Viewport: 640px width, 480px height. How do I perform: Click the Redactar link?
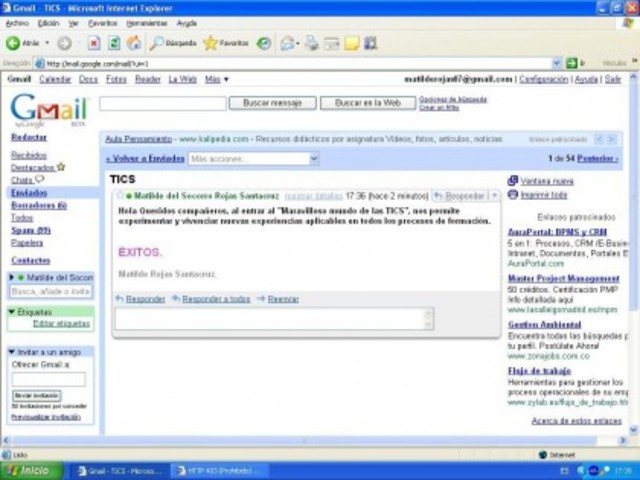(29, 137)
